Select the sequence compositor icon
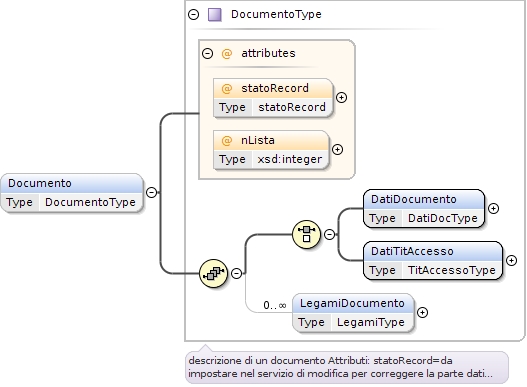The height and width of the screenshot is (387, 527). click(x=213, y=273)
